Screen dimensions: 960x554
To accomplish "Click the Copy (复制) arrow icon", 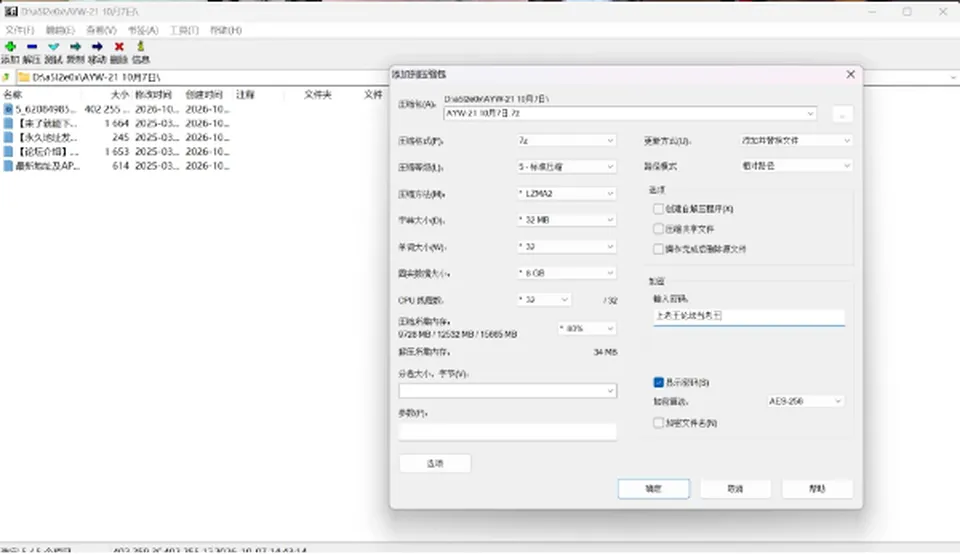I will pyautogui.click(x=75, y=47).
